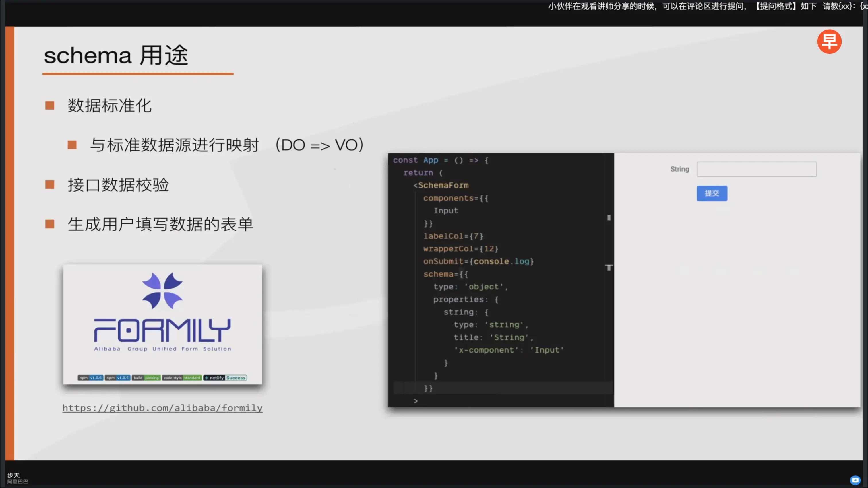Click the 数据标准化 bullet item
Viewport: 868px width, 488px height.
110,106
